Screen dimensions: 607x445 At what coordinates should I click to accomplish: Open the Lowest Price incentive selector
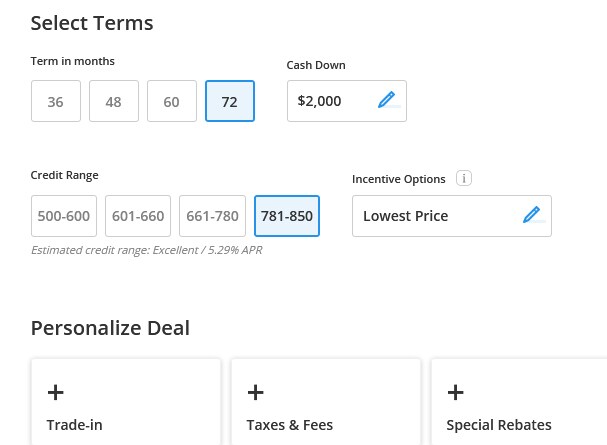click(x=452, y=216)
